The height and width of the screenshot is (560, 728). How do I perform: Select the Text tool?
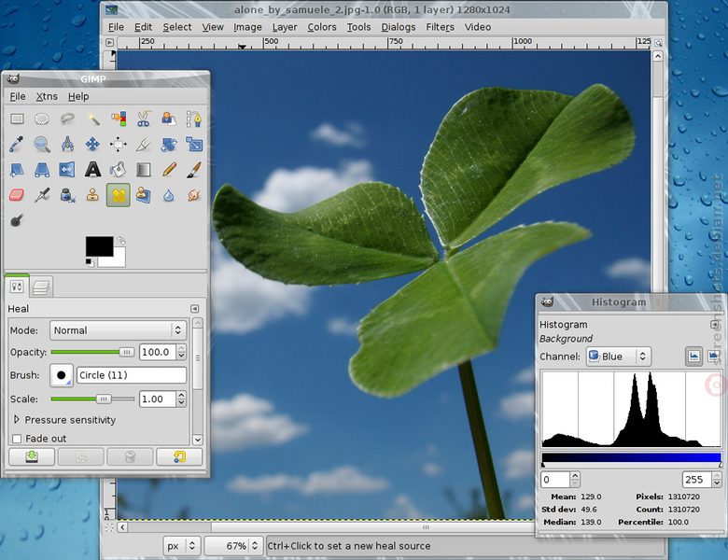(92, 170)
